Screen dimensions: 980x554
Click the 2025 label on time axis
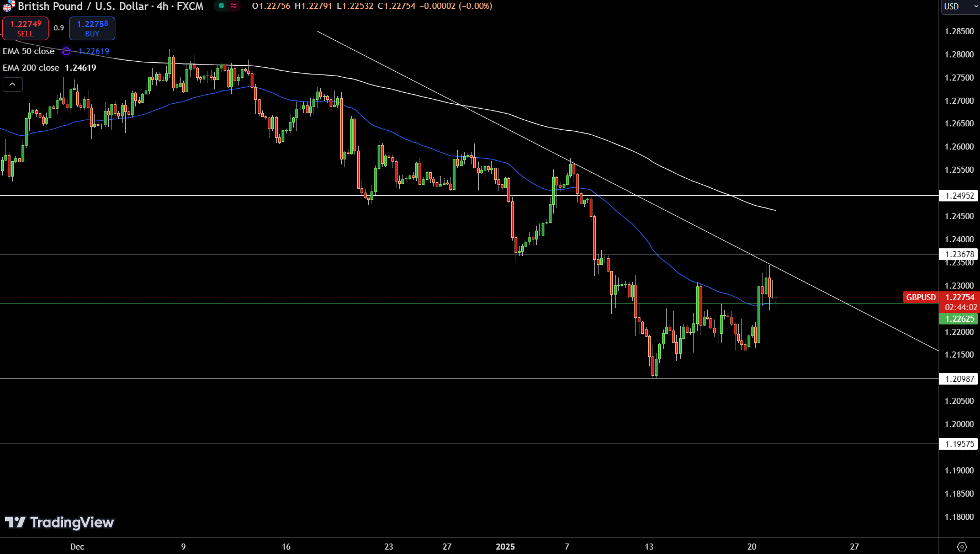coord(505,547)
